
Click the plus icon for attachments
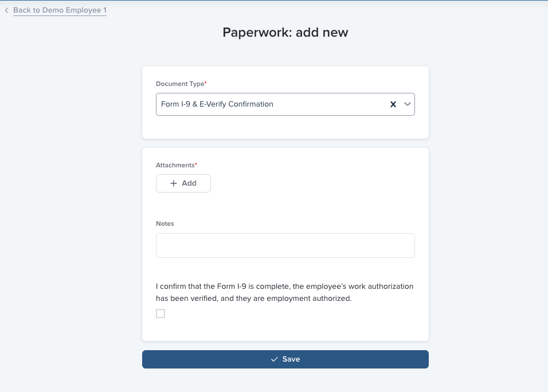click(x=174, y=183)
